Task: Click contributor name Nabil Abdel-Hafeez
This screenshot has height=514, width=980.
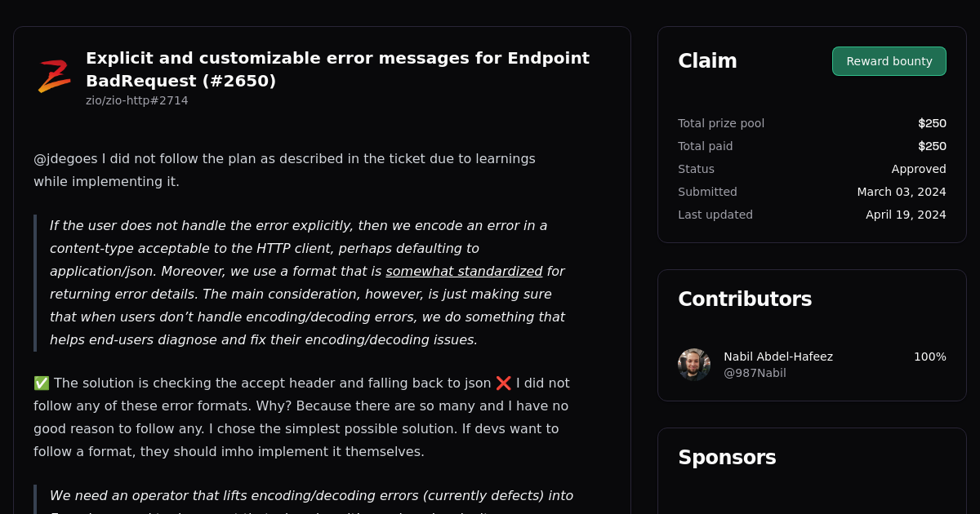Action: pos(778,357)
